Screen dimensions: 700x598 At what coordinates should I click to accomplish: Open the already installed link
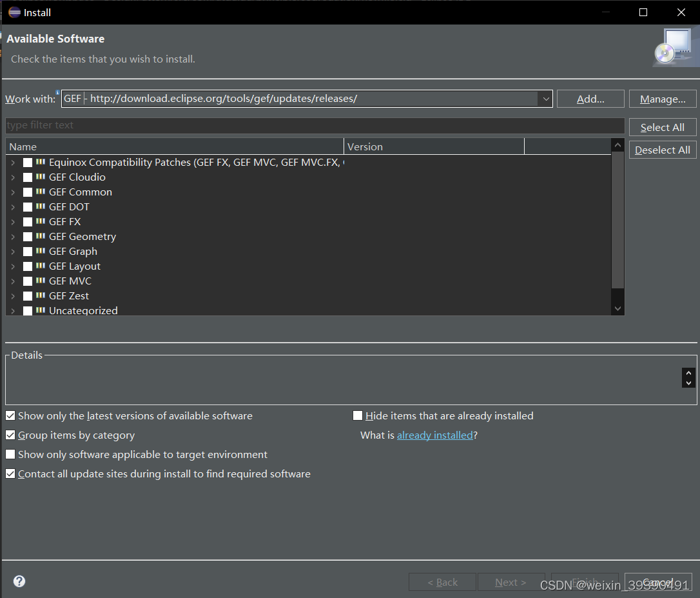[434, 435]
